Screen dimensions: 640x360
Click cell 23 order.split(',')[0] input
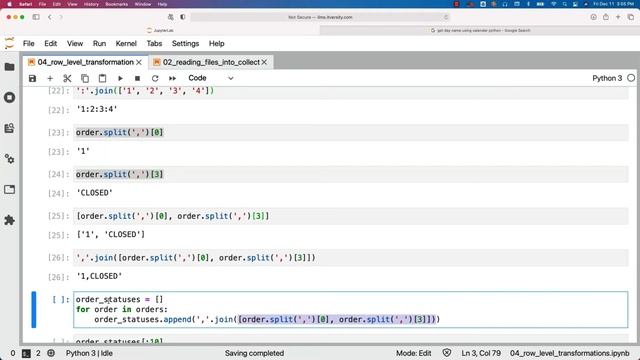pos(351,132)
